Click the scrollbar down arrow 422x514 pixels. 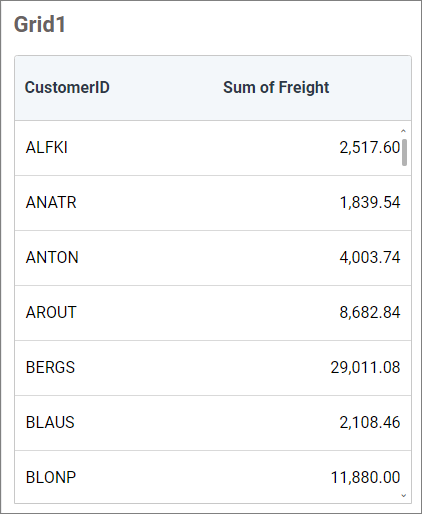[404, 496]
